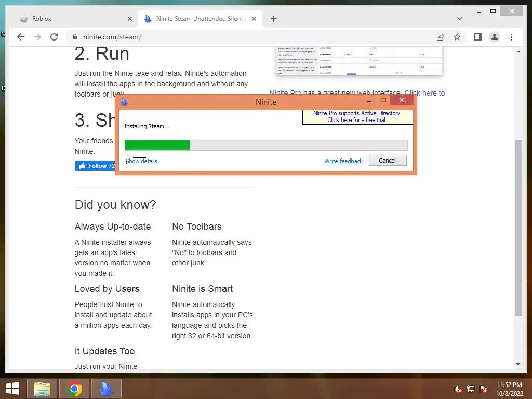Screen dimensions: 532x399
Task: Open the Windows Start button
Action: click(x=12, y=389)
